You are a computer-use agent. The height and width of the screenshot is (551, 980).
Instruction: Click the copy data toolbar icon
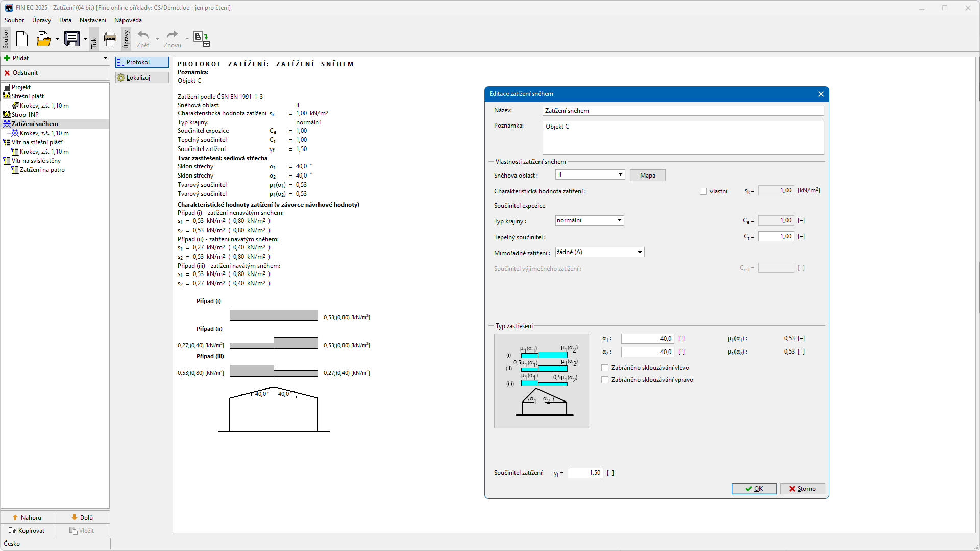pos(201,39)
